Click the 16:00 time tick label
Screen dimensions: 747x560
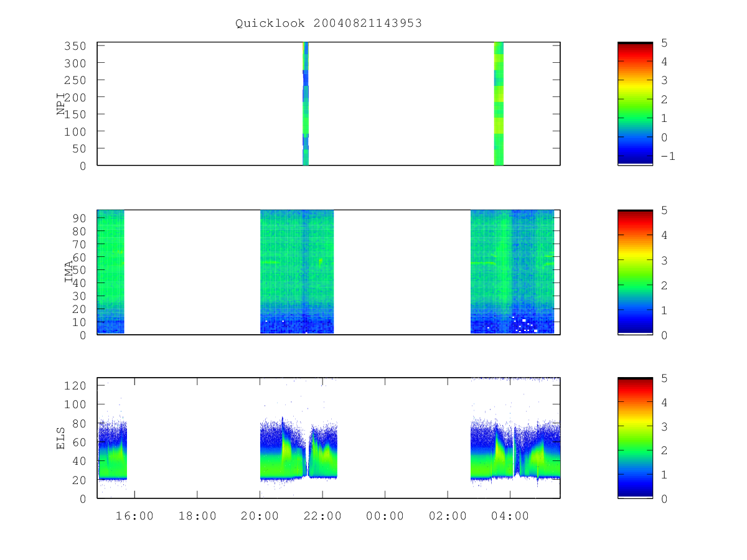(134, 516)
